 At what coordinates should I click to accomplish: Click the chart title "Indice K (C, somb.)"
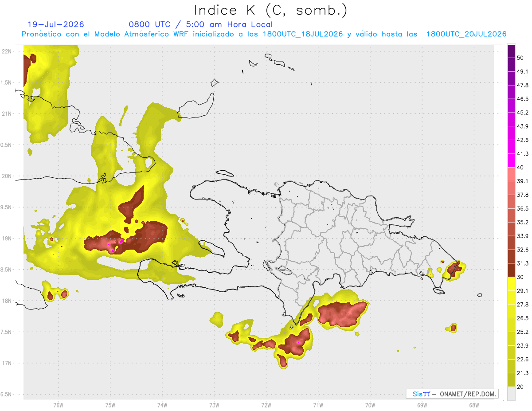270,10
